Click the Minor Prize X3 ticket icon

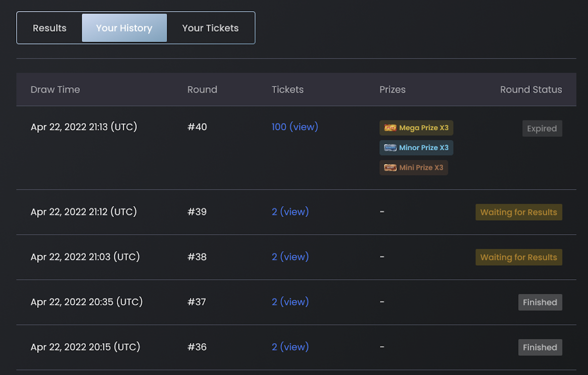tap(390, 148)
